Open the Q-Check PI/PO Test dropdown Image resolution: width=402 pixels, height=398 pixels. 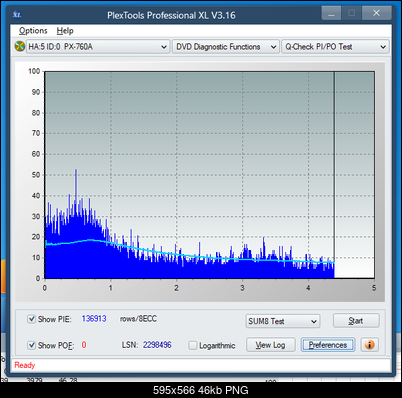coord(335,47)
